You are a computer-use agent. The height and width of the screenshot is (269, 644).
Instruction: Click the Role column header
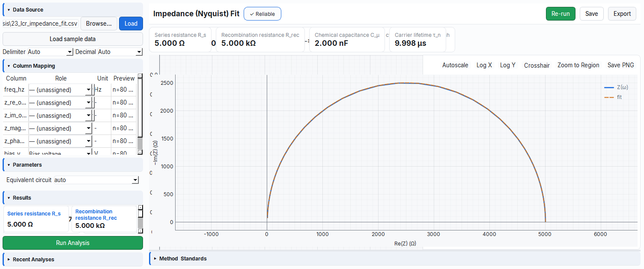tap(61, 78)
